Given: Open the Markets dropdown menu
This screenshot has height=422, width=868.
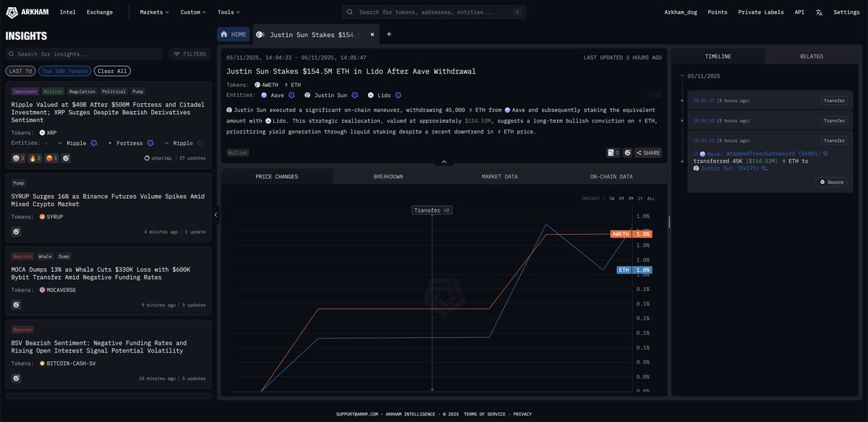Looking at the screenshot, I should [x=154, y=12].
